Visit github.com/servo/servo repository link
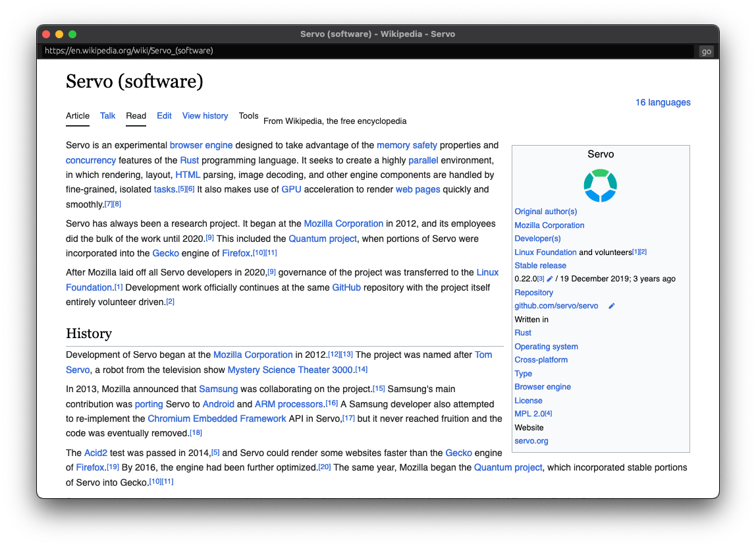756x547 pixels. (x=556, y=306)
